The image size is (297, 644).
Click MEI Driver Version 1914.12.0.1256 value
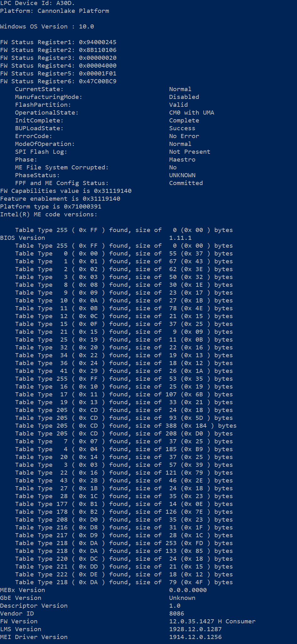click(195, 637)
